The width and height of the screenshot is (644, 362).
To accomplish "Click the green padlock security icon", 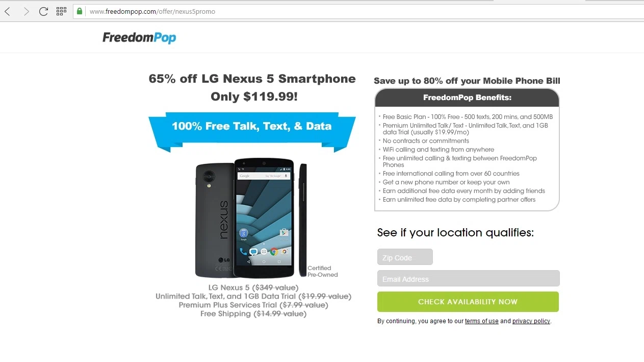I will point(79,11).
